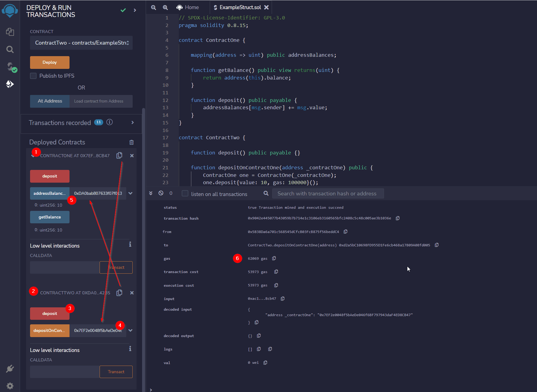Click the Remix logo at top left
This screenshot has height=392, width=537.
[10, 11]
